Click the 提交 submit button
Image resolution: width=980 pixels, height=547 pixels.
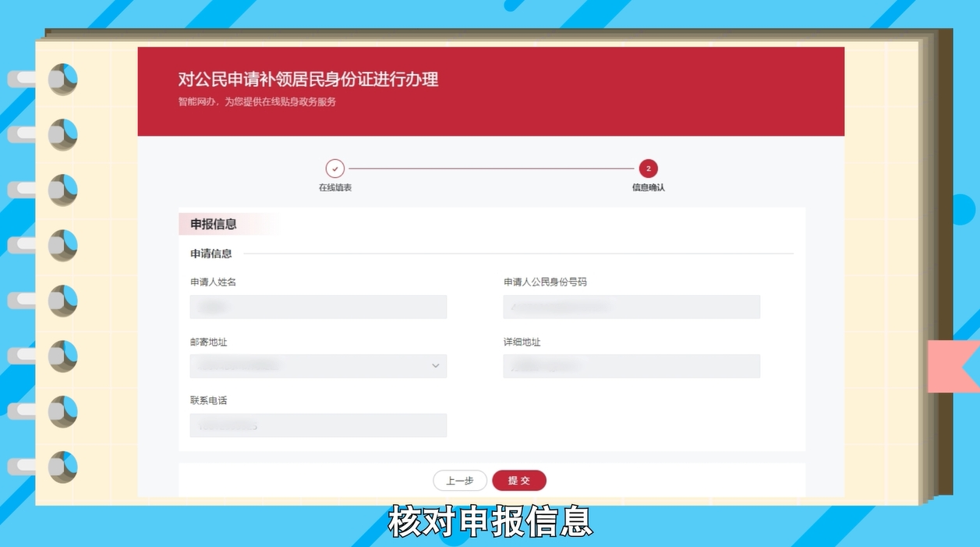point(519,480)
